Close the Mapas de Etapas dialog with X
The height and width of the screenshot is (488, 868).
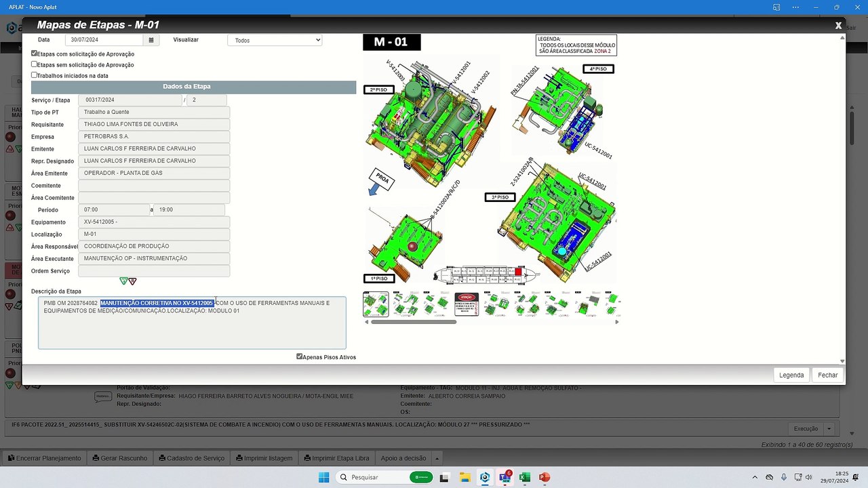pyautogui.click(x=838, y=25)
